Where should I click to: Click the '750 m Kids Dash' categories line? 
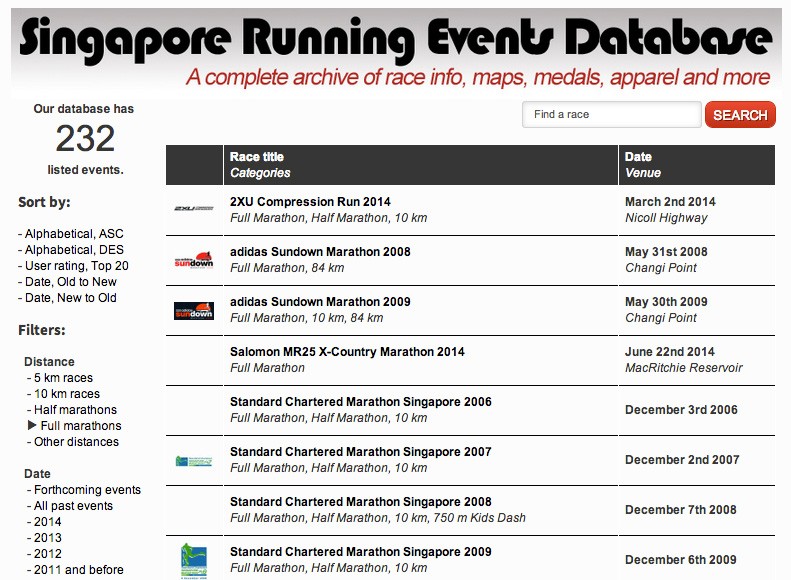[x=378, y=518]
